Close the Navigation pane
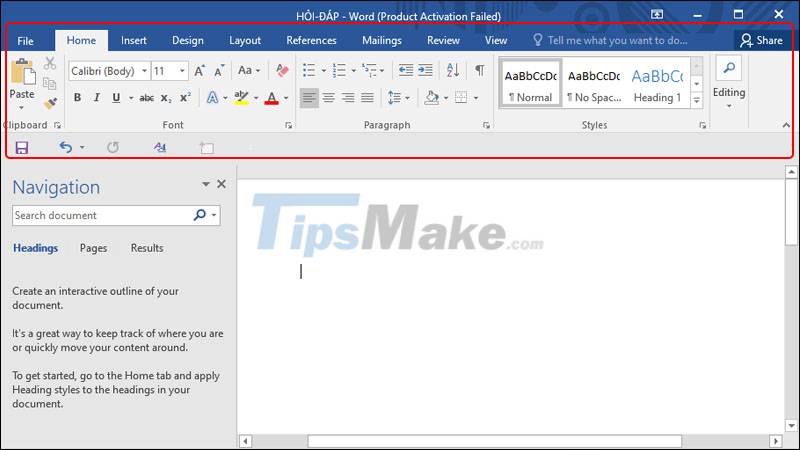This screenshot has height=450, width=800. [x=221, y=184]
